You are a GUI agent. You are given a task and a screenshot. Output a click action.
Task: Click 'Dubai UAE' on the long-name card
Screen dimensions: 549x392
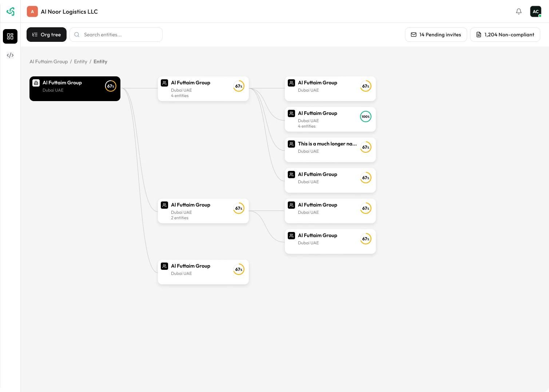tap(309, 151)
